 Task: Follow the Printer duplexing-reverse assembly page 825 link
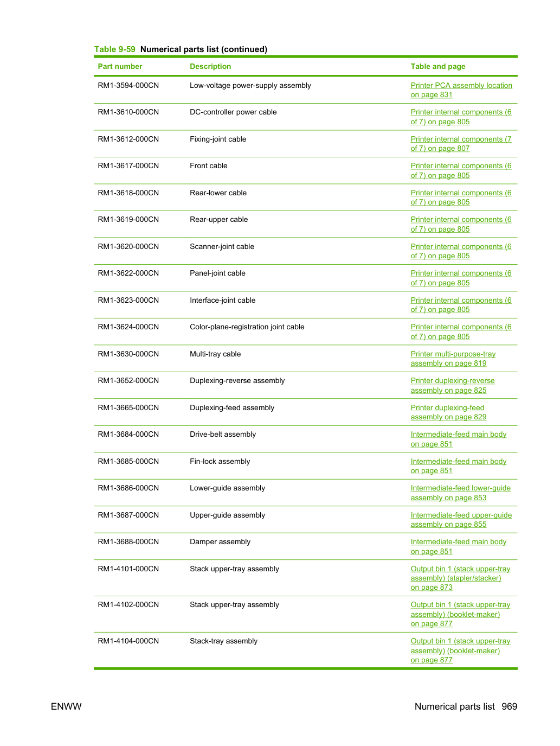[453, 385]
